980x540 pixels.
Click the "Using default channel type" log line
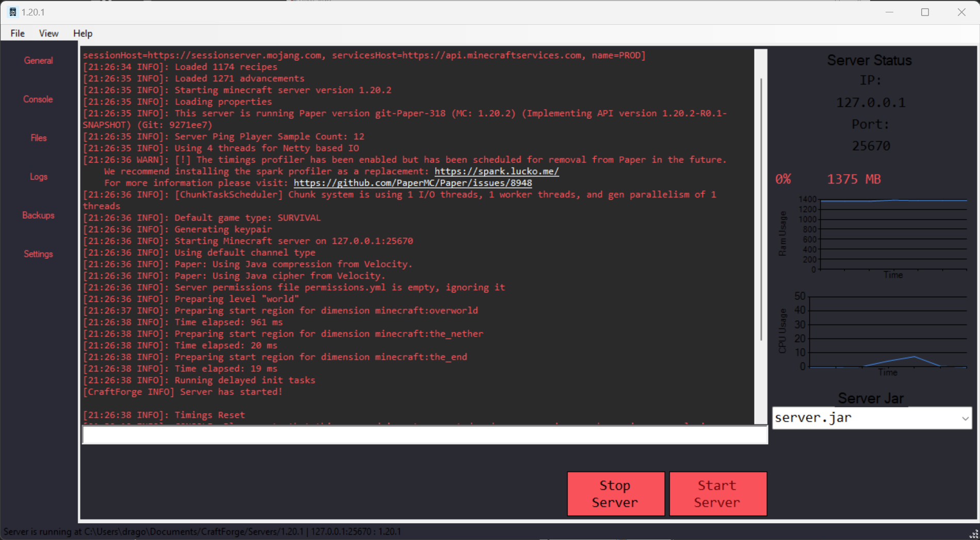click(x=199, y=253)
